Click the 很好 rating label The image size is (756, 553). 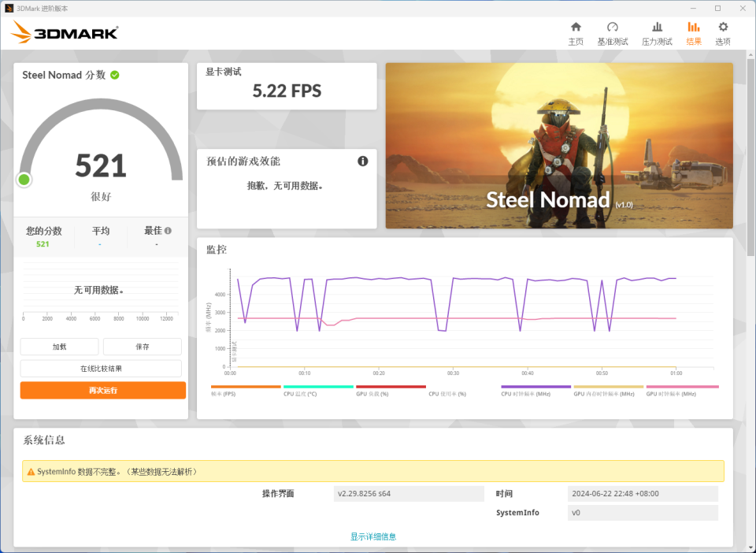coord(101,197)
